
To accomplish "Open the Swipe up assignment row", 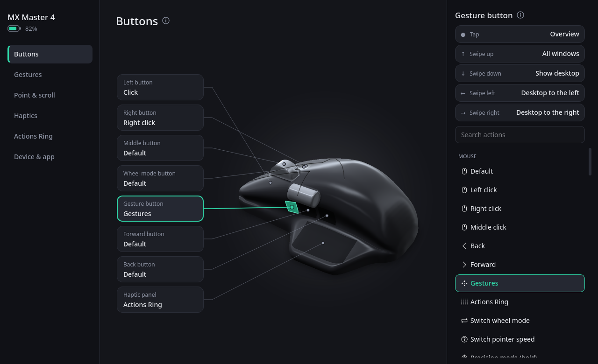I will click(x=520, y=54).
